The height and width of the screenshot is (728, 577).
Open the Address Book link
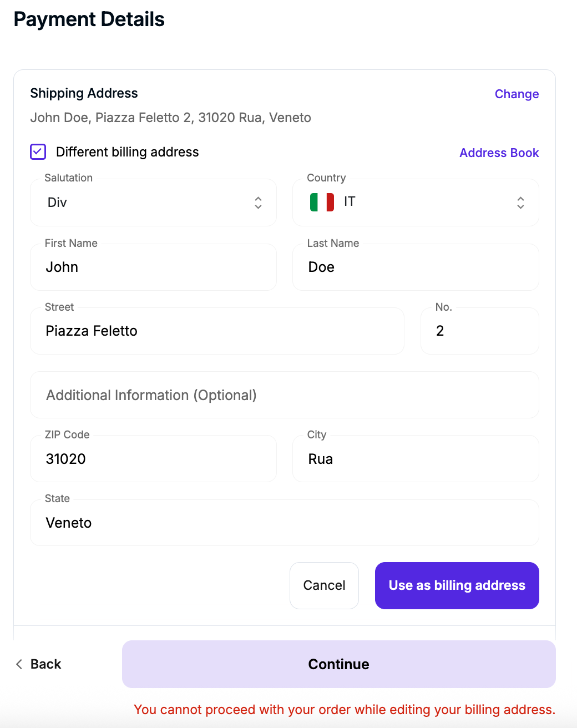click(499, 153)
